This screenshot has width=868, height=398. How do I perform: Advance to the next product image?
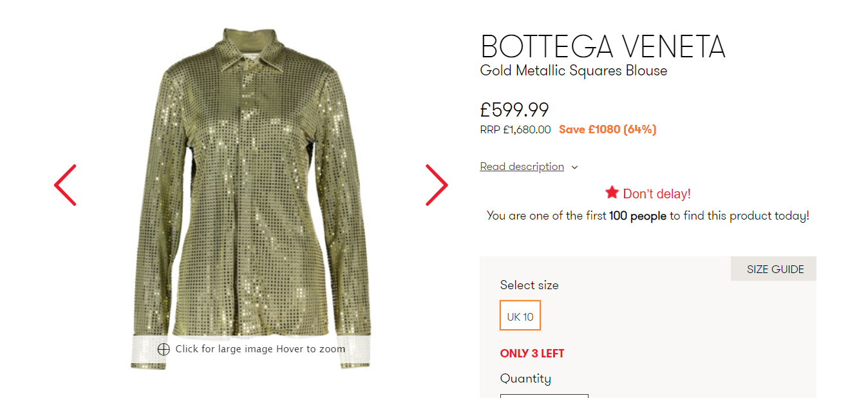[436, 185]
